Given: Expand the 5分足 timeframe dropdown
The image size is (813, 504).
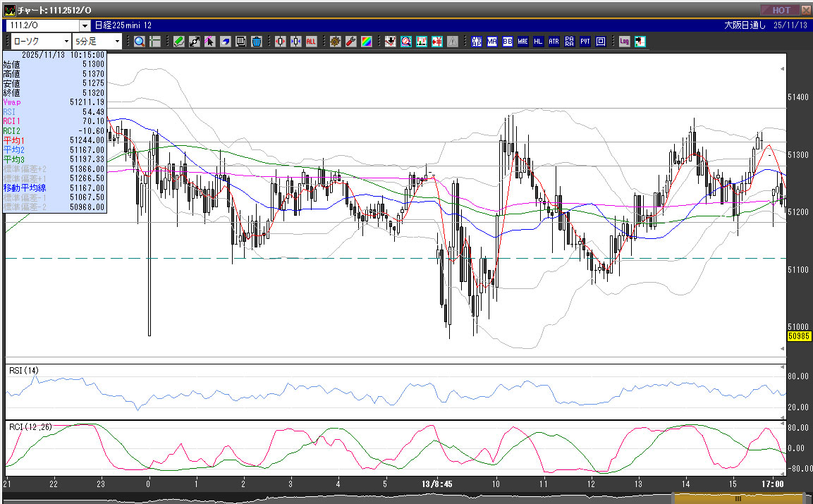Looking at the screenshot, I should [117, 42].
